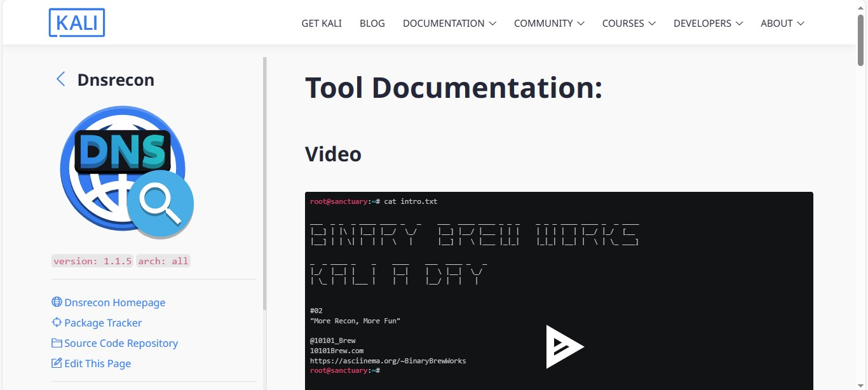Open the BLOG page

click(x=372, y=23)
